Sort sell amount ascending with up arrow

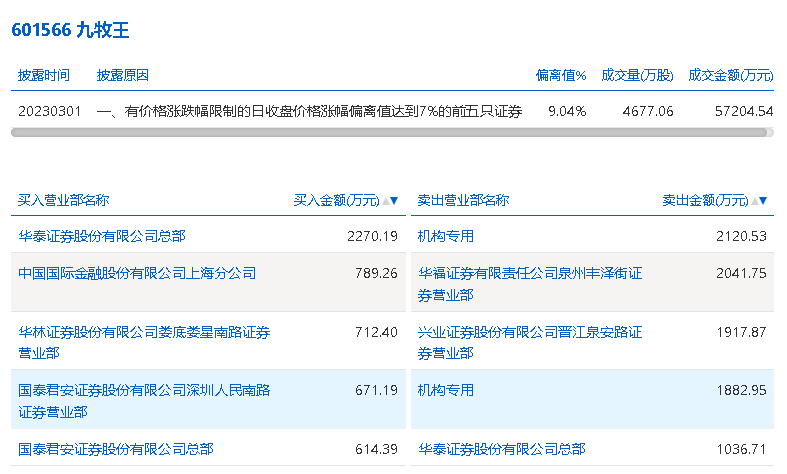pos(754,201)
